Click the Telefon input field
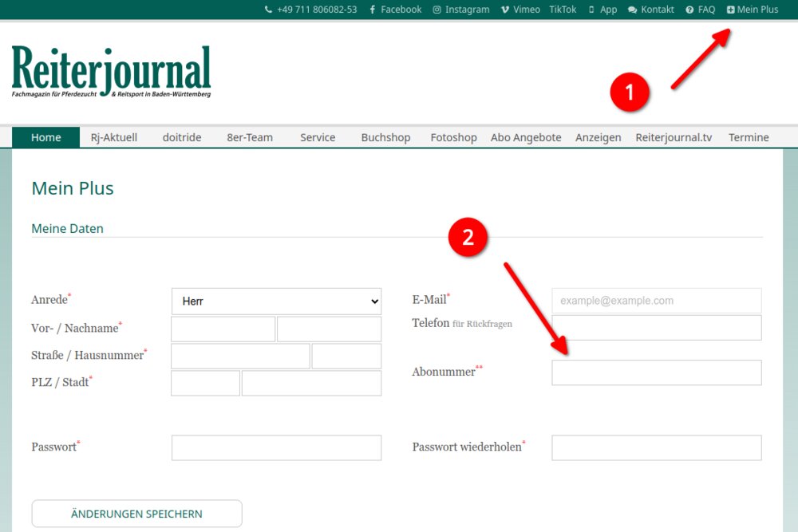 (656, 327)
